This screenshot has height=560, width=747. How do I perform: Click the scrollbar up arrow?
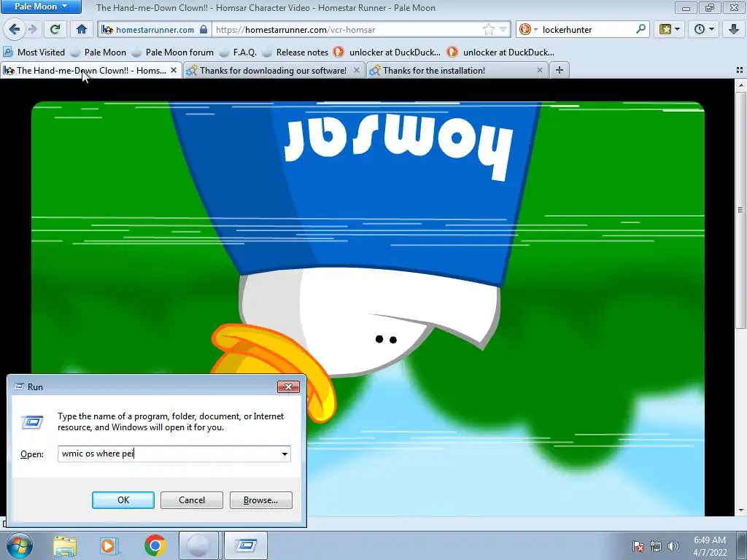pyautogui.click(x=740, y=85)
